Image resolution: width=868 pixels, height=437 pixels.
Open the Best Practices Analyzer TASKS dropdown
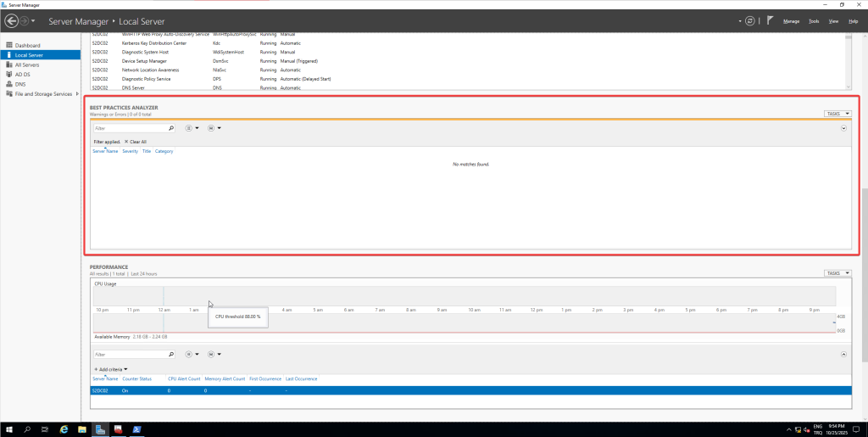point(836,113)
